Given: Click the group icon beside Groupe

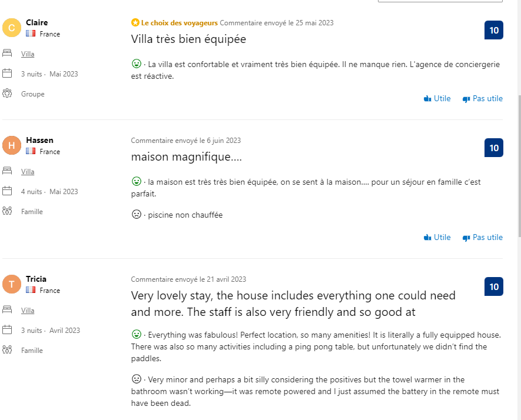Looking at the screenshot, I should point(8,94).
